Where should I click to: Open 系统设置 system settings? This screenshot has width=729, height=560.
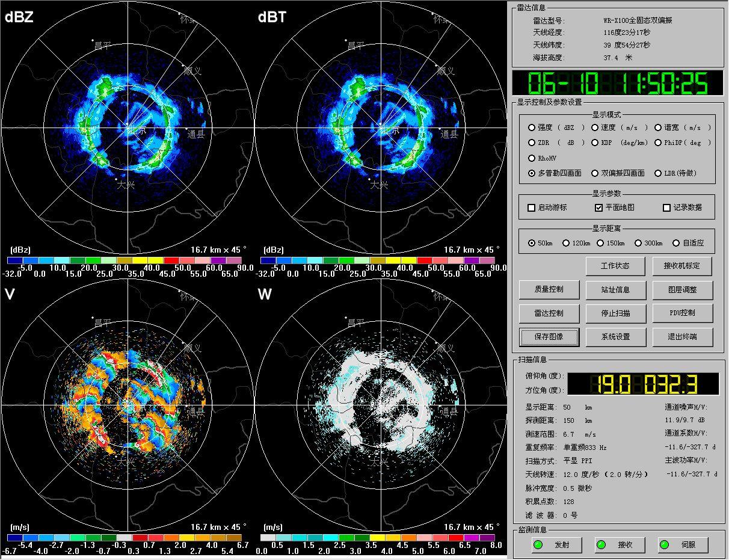(615, 337)
